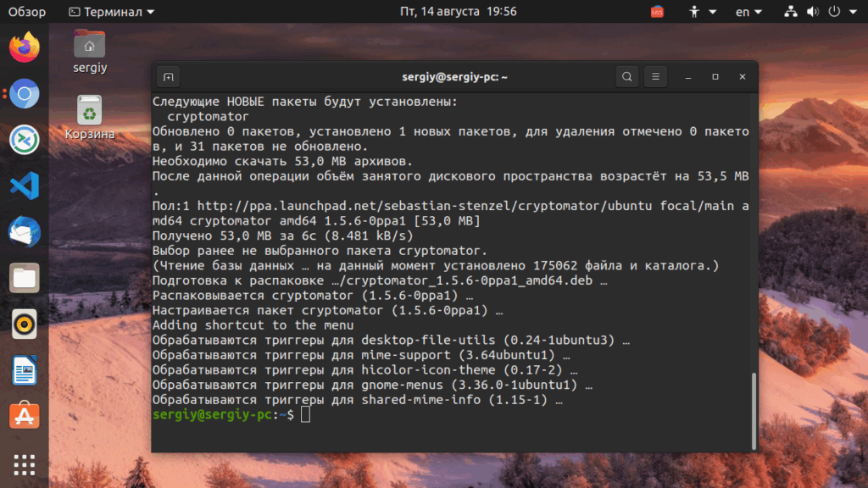Add a new terminal tab

[169, 77]
